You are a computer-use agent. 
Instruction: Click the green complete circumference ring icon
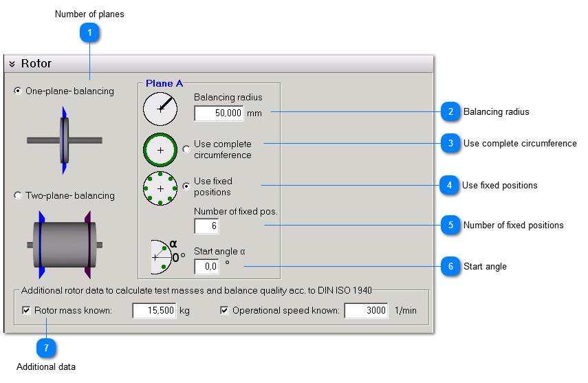tap(160, 149)
